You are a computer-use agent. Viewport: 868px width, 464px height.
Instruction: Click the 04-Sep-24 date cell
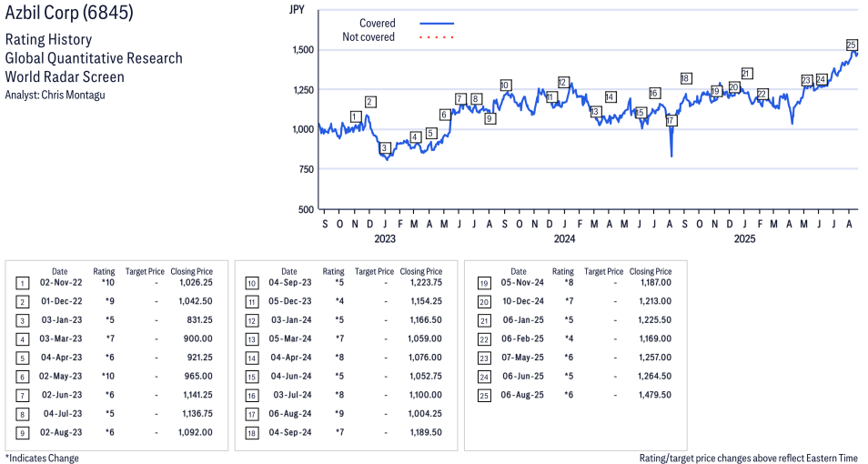coord(290,432)
